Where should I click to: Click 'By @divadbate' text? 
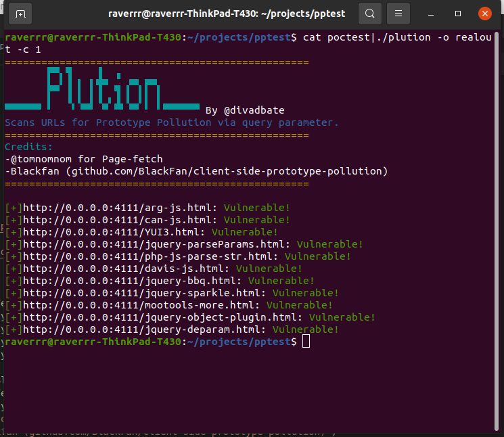coord(245,110)
